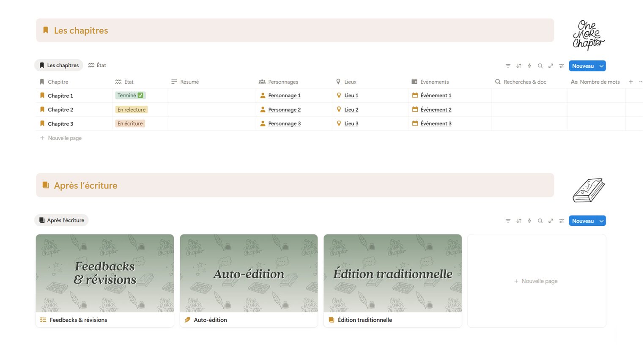This screenshot has width=644, height=348.
Task: Open the Personnage 2 linked page
Action: point(284,110)
